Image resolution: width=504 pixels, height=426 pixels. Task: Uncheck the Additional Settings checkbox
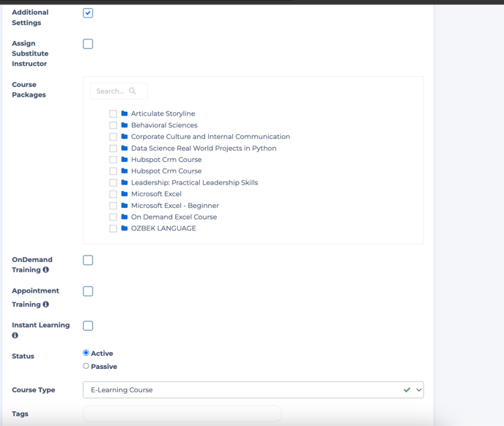pos(88,13)
